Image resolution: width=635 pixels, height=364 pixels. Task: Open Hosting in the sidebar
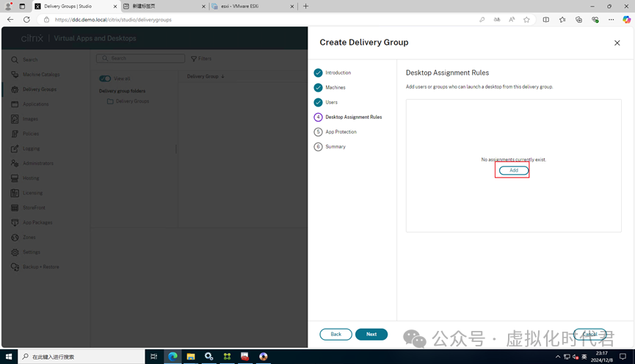click(25, 178)
